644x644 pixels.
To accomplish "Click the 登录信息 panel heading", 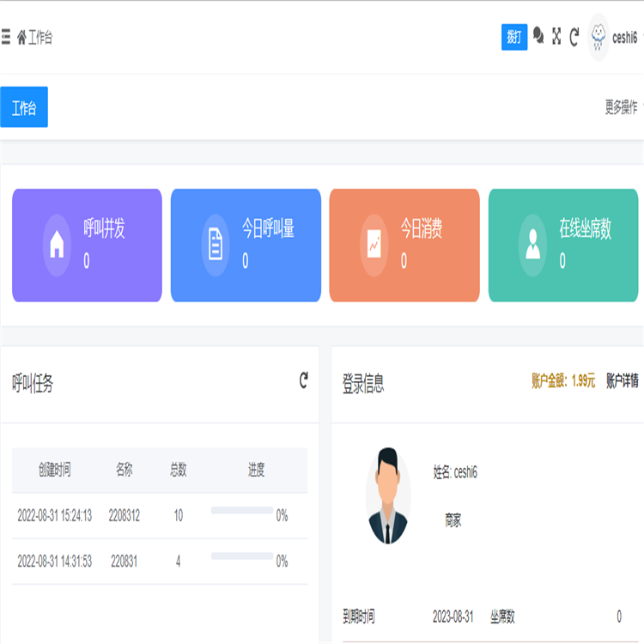I will 363,383.
